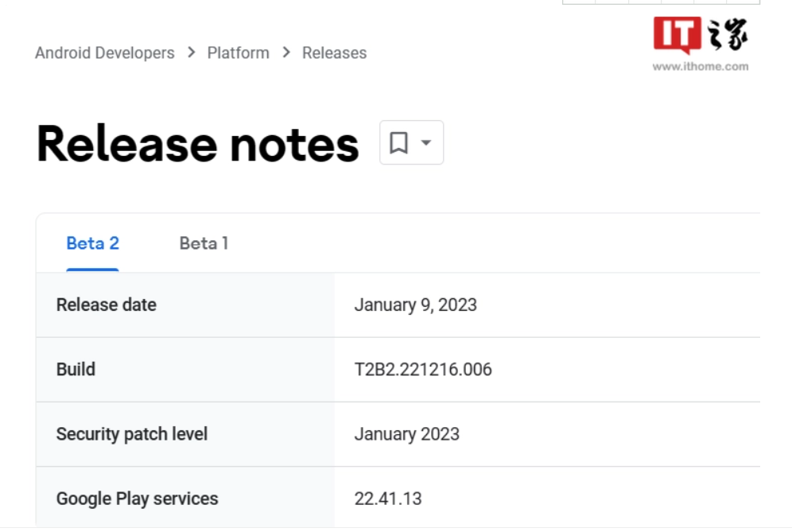Select the Beta 2 tab
The height and width of the screenshot is (532, 792).
[x=92, y=243]
